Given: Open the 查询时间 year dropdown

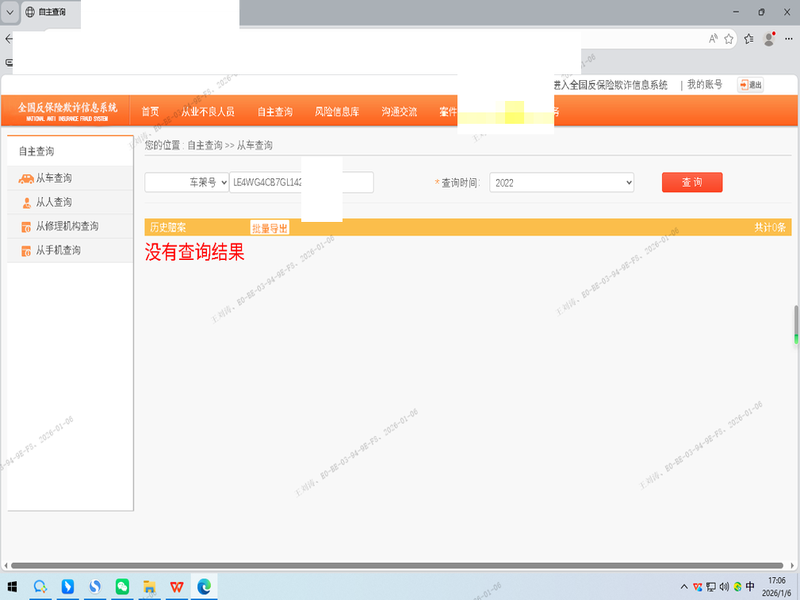Looking at the screenshot, I should pos(562,183).
